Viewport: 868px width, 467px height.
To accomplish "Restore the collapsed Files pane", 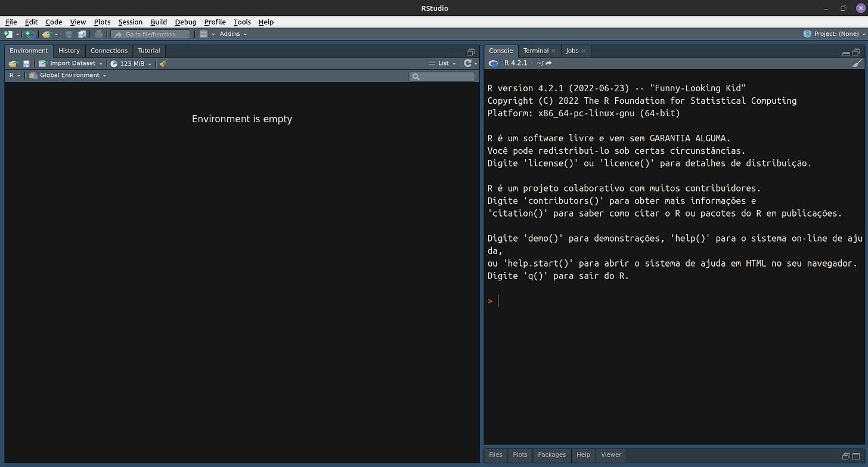I will coord(847,456).
